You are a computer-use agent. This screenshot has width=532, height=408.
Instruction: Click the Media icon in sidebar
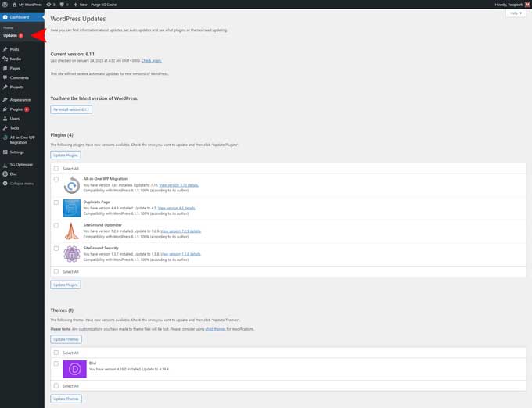coord(5,59)
